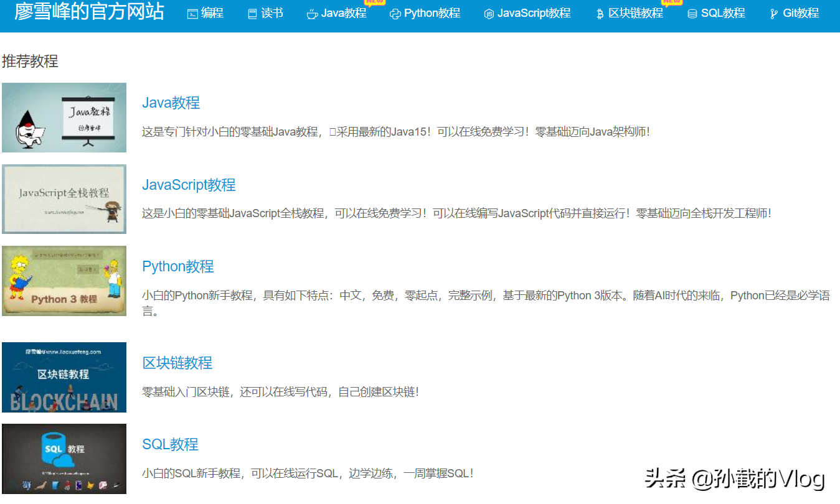Open the 读书 menu item
Viewport: 840px width, 504px height.
tap(272, 13)
